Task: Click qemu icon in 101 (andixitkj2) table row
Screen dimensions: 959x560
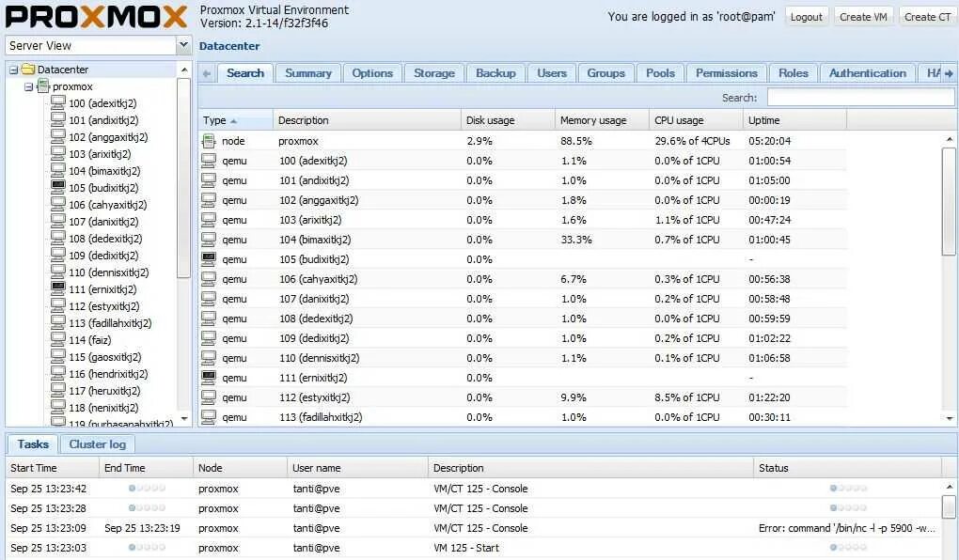Action: point(209,180)
